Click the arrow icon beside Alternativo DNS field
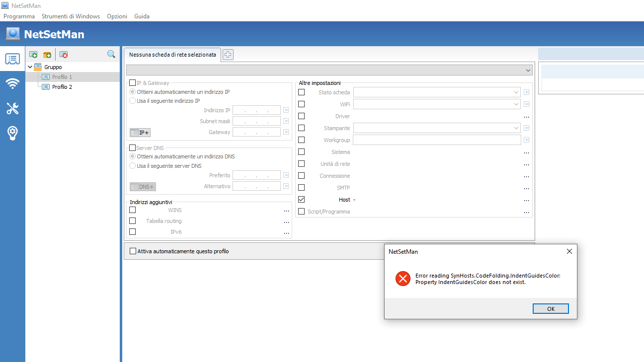 [286, 186]
